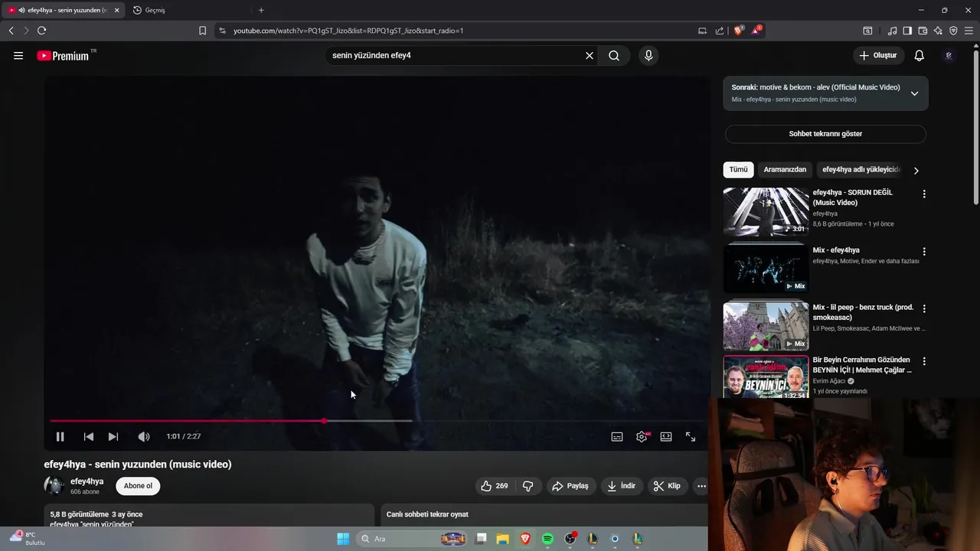Click Sohbet tekrarını göster button
The height and width of the screenshot is (551, 980).
[x=825, y=134]
